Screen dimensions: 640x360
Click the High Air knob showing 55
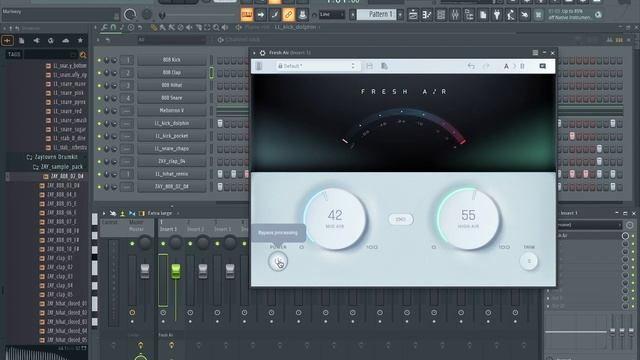coord(468,219)
